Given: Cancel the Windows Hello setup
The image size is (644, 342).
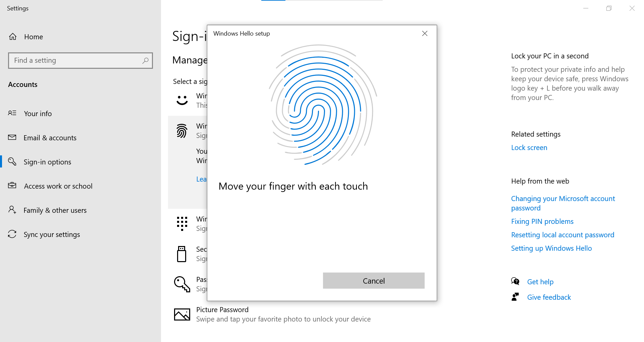Looking at the screenshot, I should 373,281.
